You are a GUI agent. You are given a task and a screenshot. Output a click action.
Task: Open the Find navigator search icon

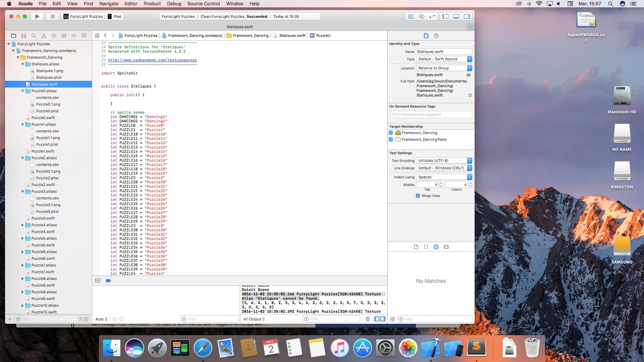[x=34, y=36]
